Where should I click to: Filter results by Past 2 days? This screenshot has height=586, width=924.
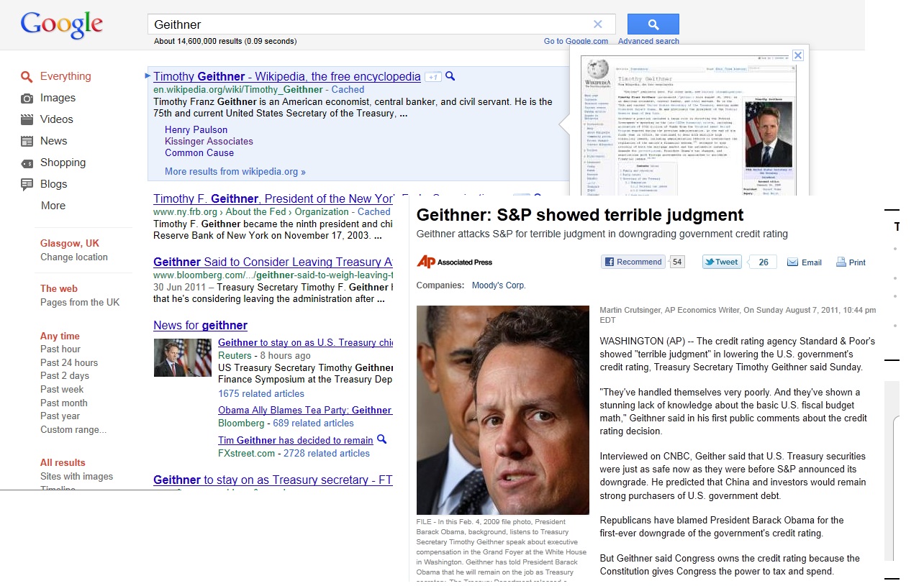tap(65, 376)
